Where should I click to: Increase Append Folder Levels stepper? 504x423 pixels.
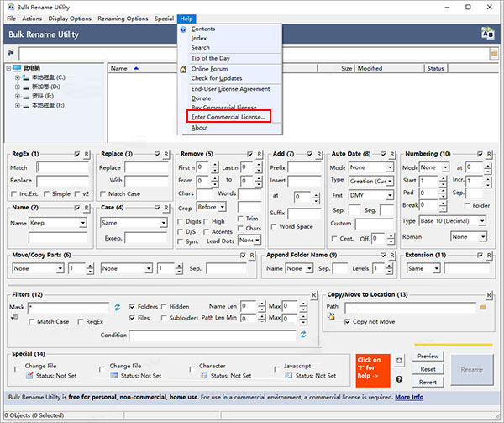click(389, 266)
